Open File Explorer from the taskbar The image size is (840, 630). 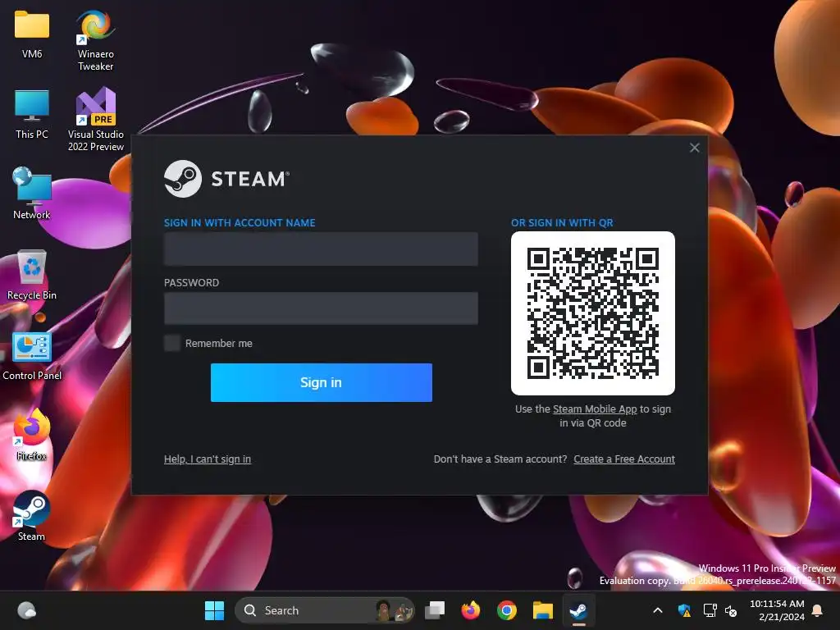pyautogui.click(x=543, y=610)
